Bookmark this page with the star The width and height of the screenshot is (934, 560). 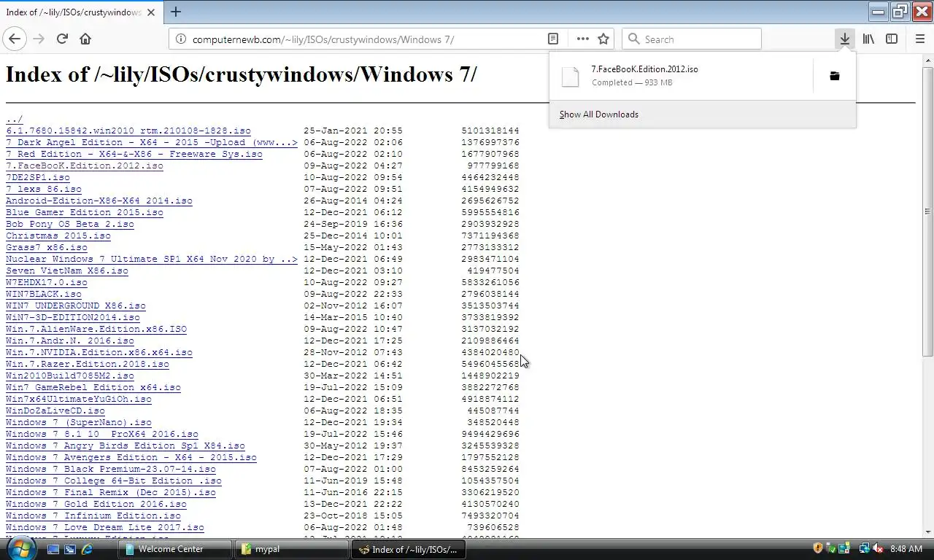coord(603,39)
